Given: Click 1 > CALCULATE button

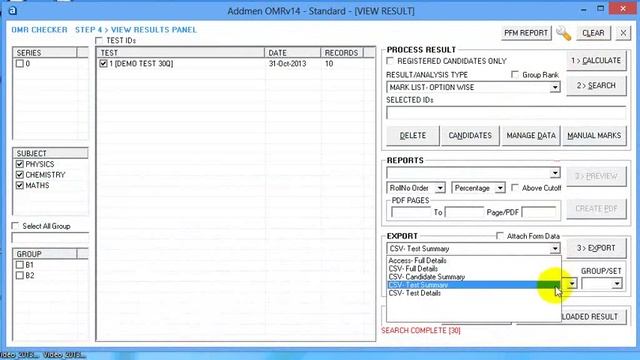Looking at the screenshot, I should [x=596, y=61].
